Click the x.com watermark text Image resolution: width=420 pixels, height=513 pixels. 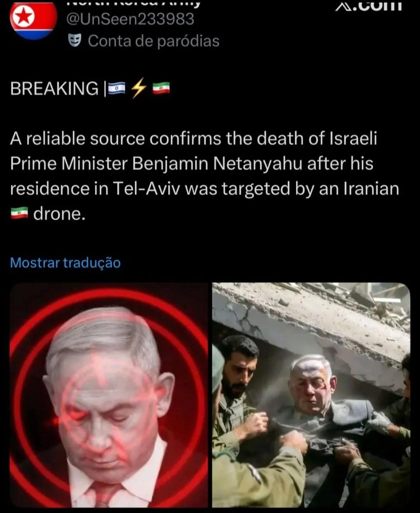369,5
